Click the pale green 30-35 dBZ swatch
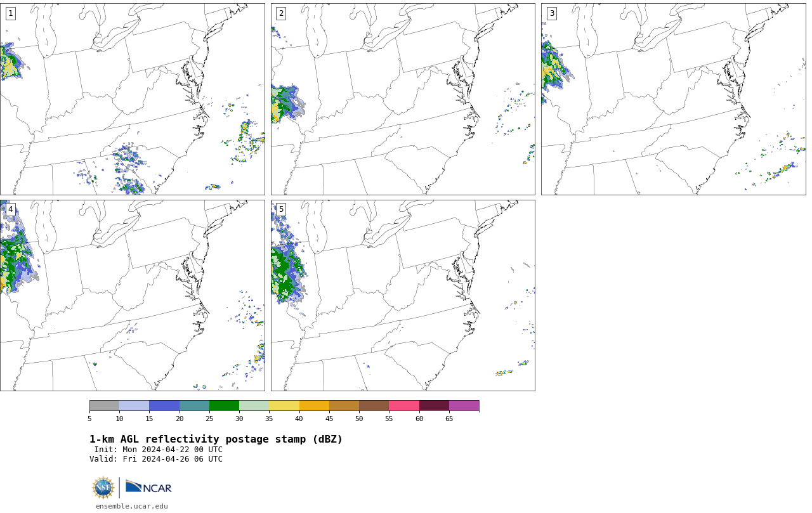Screen dimensions: 812x513 click(254, 406)
